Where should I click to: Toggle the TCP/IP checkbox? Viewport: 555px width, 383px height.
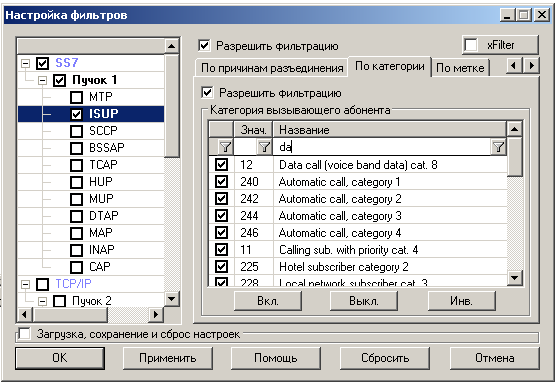[42, 284]
